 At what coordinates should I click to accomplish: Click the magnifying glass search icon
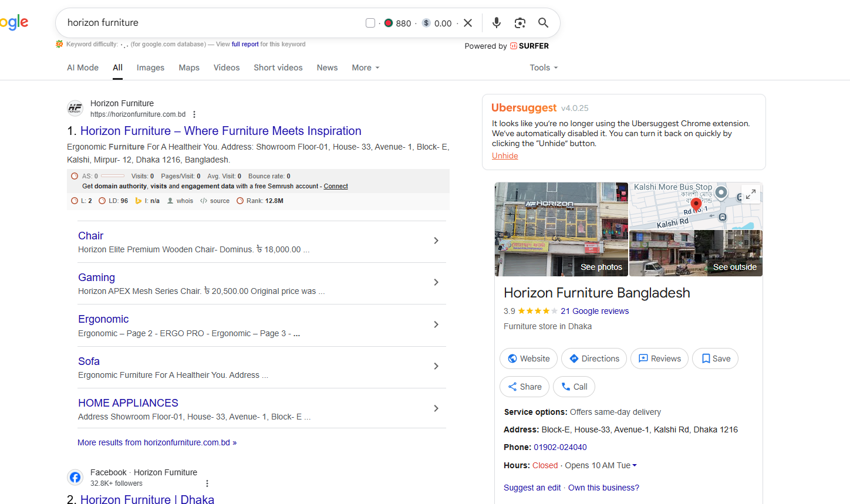pos(543,23)
